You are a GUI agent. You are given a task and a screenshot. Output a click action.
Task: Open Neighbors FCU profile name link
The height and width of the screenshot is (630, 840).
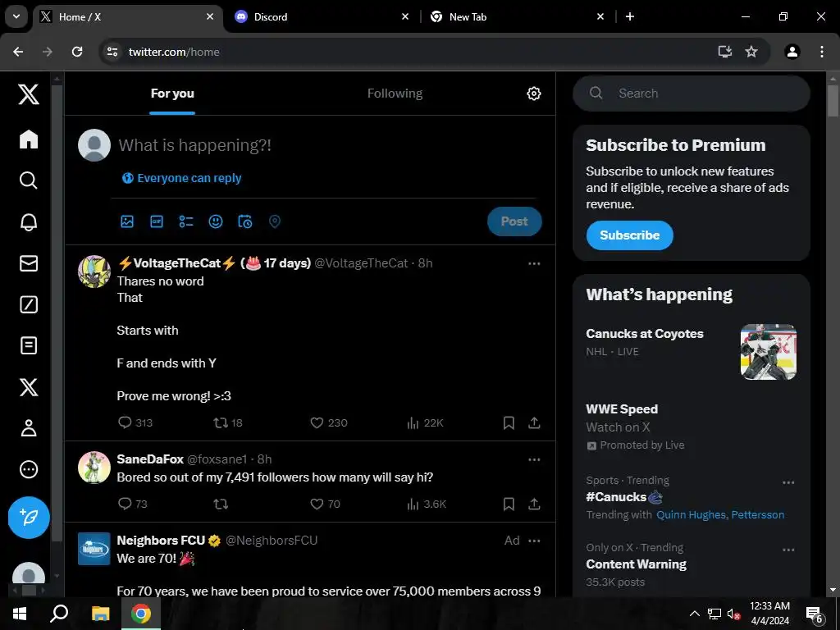pos(161,540)
